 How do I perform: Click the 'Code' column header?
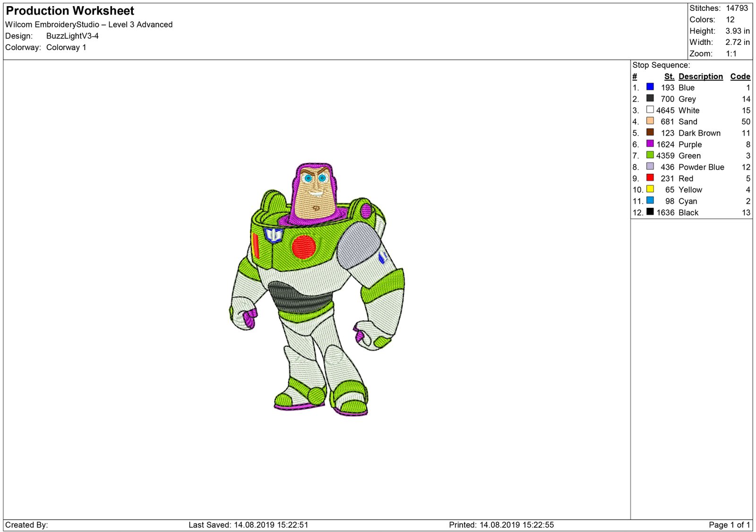[740, 77]
